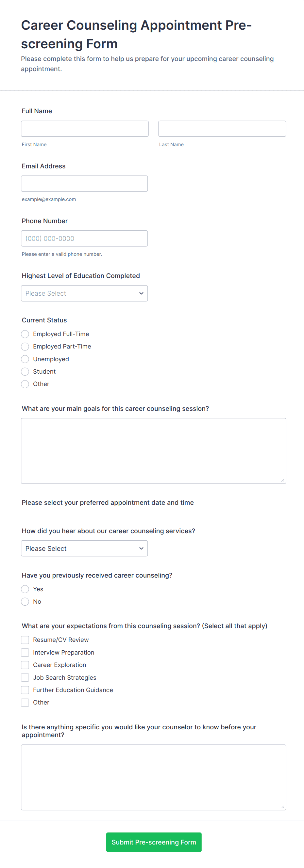Pick the Student radio button
The image size is (304, 868).
[x=25, y=372]
